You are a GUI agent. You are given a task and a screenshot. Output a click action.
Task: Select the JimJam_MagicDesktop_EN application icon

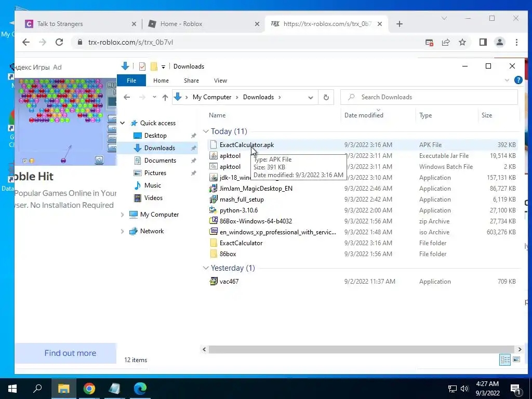[214, 188]
